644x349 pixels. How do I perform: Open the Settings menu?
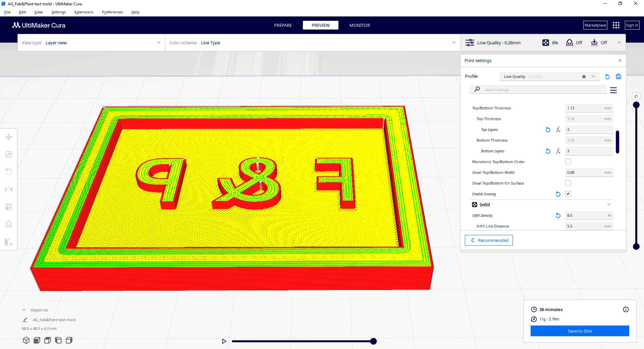point(59,12)
